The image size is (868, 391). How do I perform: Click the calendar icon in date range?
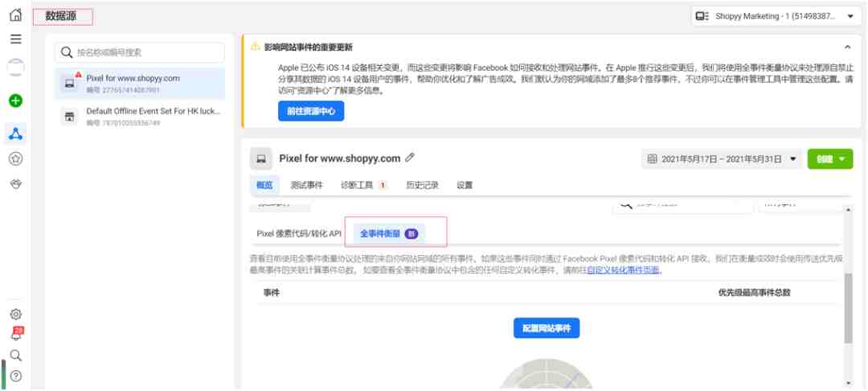click(x=652, y=159)
